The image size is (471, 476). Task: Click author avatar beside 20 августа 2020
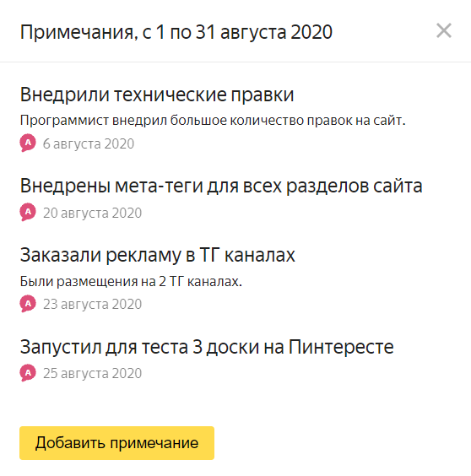coord(28,212)
